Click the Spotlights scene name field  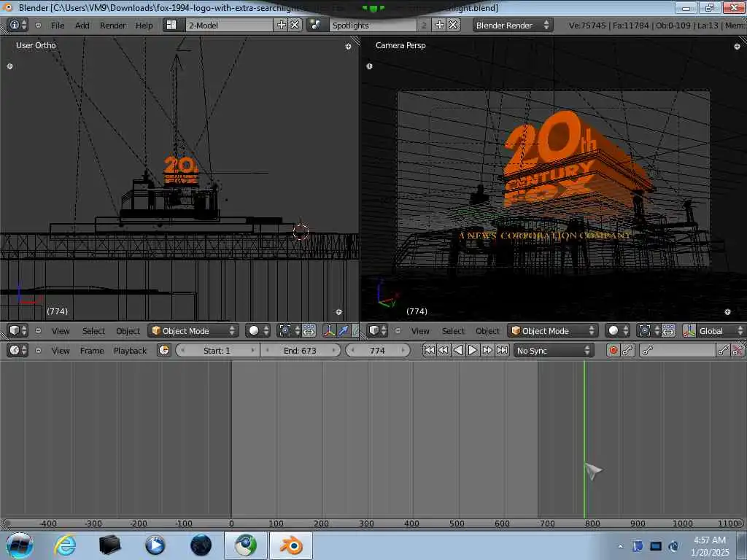pyautogui.click(x=373, y=26)
